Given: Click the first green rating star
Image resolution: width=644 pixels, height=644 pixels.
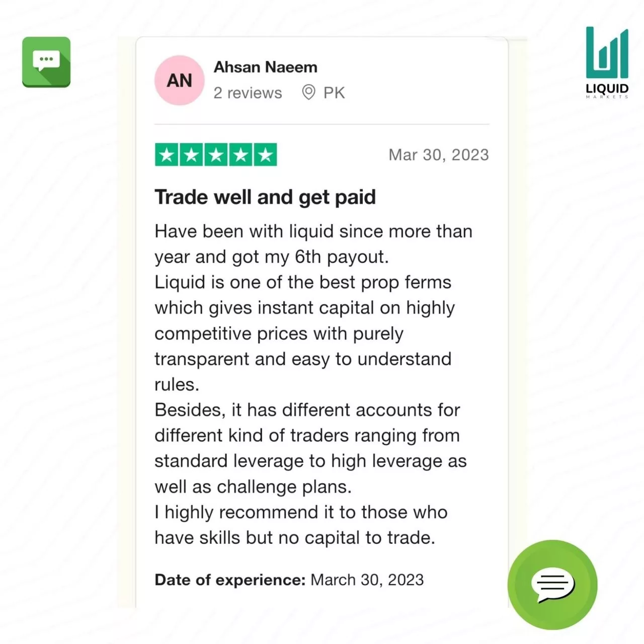Looking at the screenshot, I should (167, 155).
